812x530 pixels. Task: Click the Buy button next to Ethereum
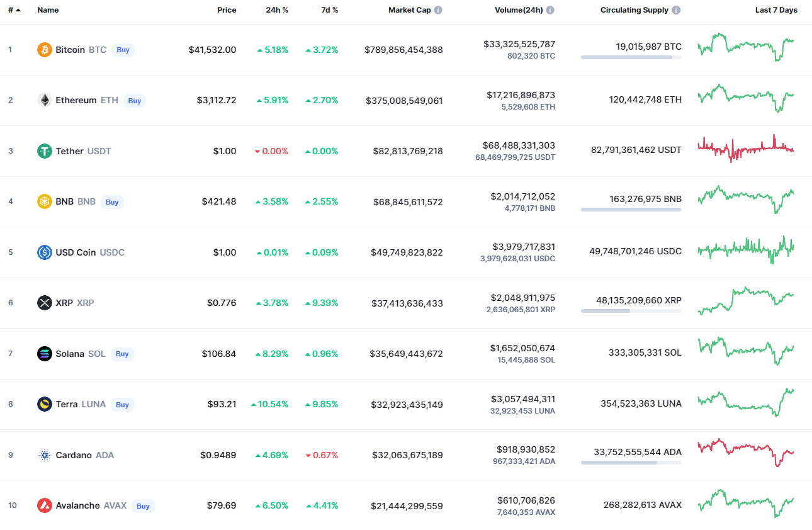pos(135,101)
